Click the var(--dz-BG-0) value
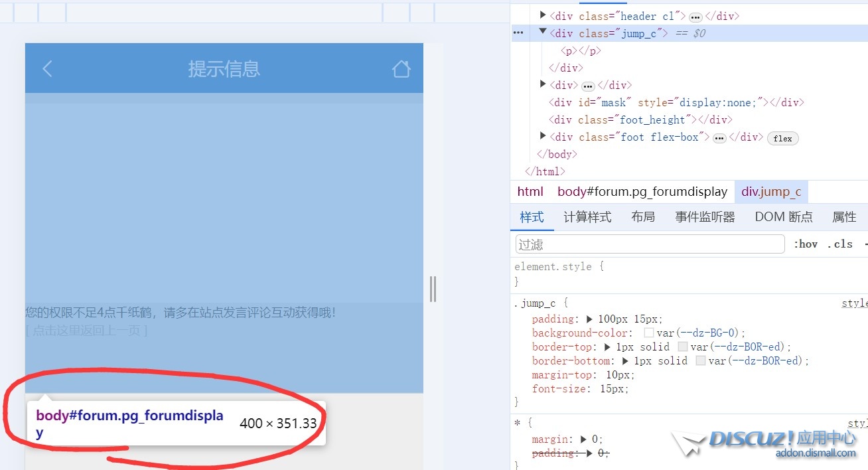 697,333
